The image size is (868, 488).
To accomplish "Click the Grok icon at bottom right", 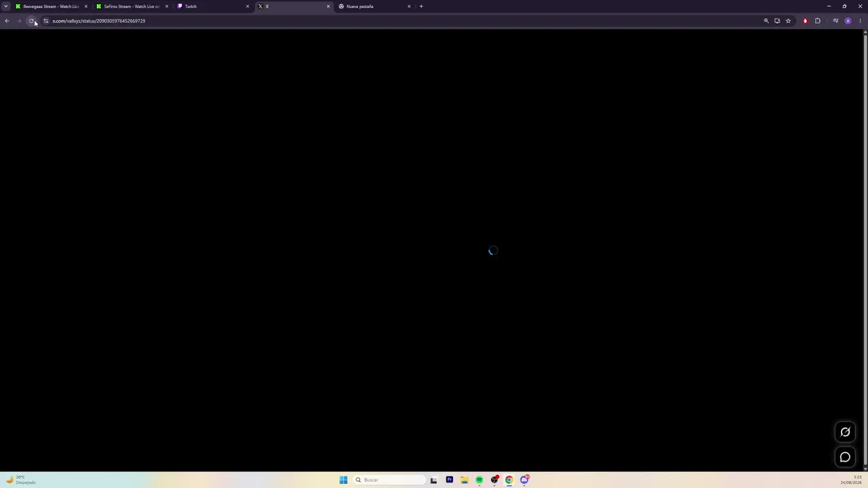I will coord(845,432).
